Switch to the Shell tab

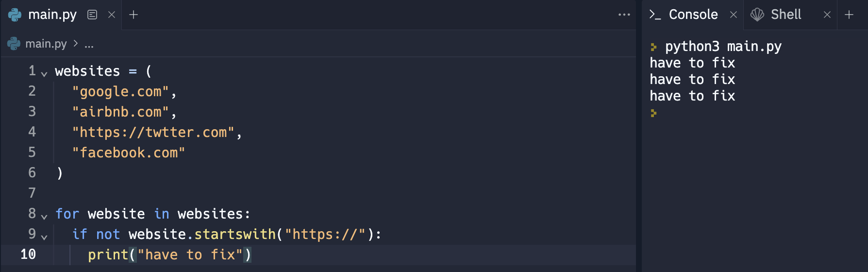click(786, 15)
